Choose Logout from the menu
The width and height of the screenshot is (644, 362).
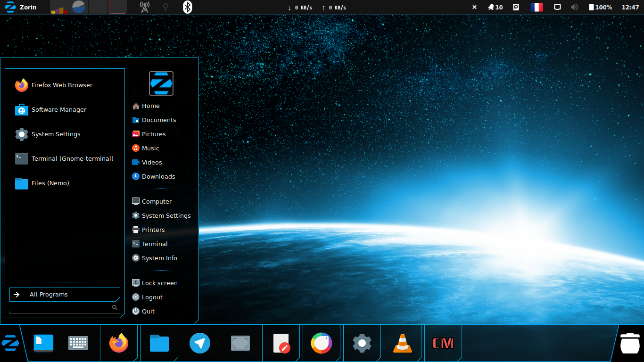click(148, 297)
